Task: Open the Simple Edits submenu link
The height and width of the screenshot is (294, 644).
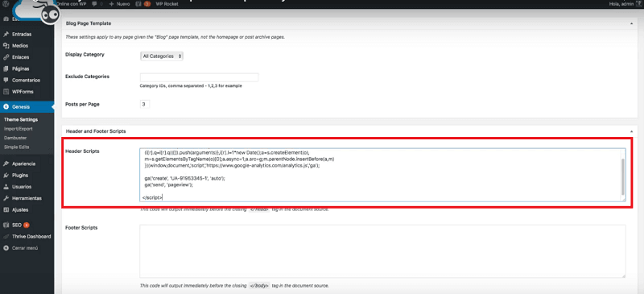Action: [x=16, y=147]
